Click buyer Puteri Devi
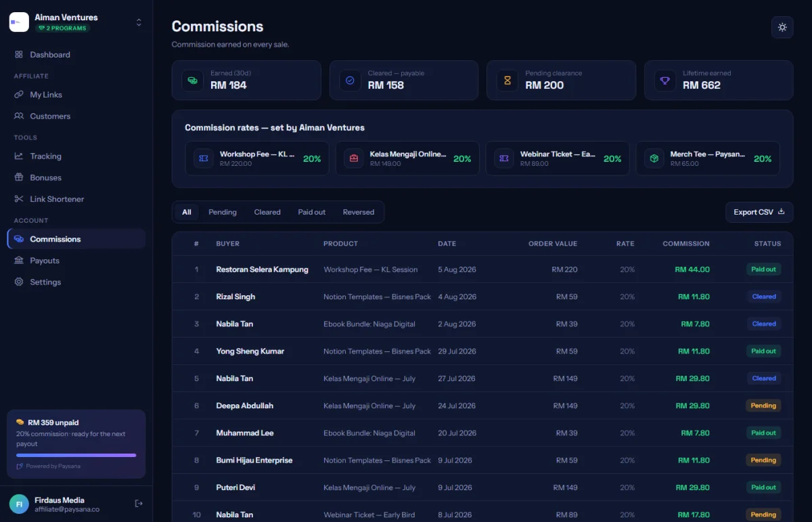The width and height of the screenshot is (812, 522). [x=235, y=487]
